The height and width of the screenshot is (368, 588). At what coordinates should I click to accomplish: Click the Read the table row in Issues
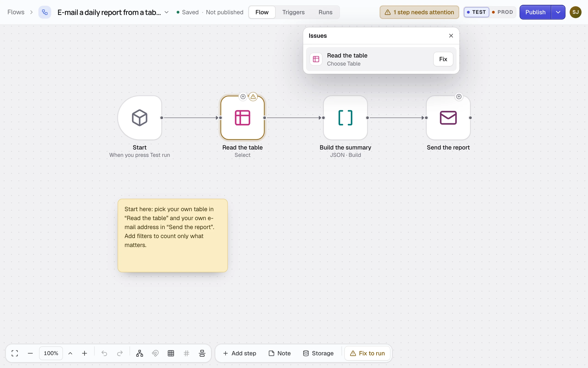pyautogui.click(x=381, y=59)
